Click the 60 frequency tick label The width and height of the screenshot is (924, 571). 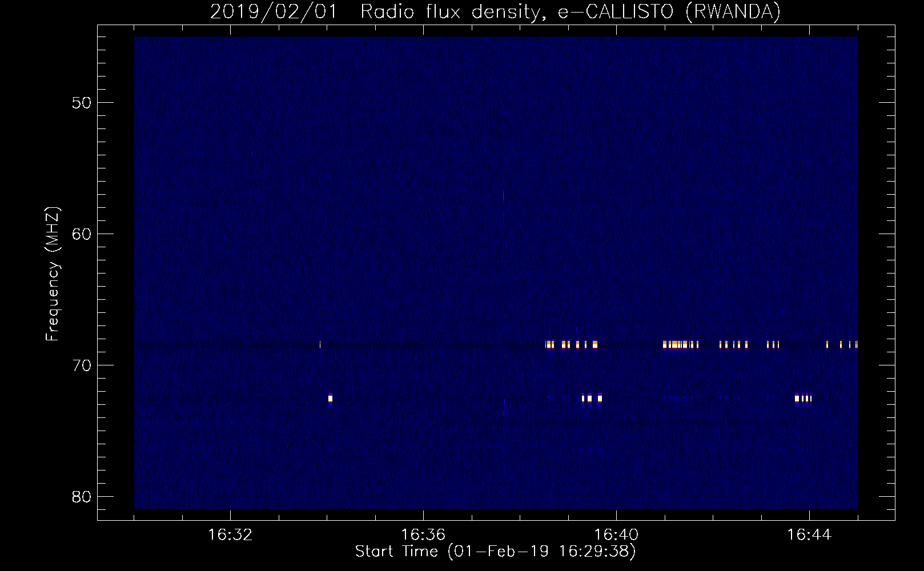click(82, 234)
